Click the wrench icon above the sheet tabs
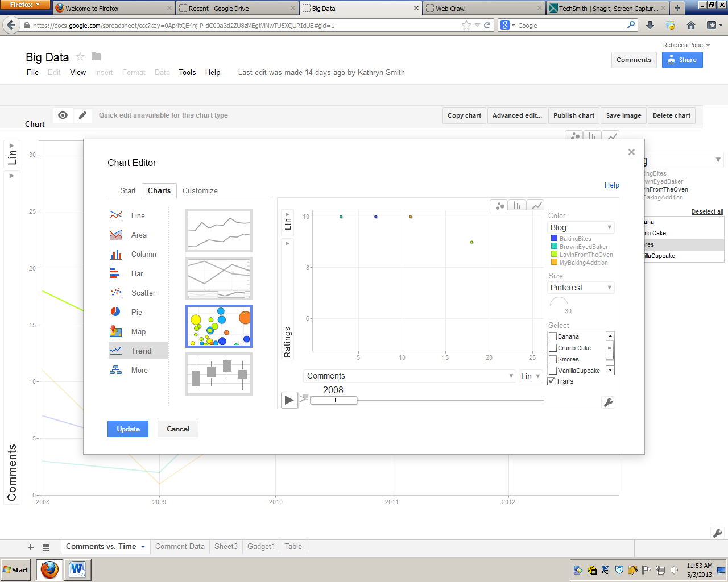 (x=717, y=533)
